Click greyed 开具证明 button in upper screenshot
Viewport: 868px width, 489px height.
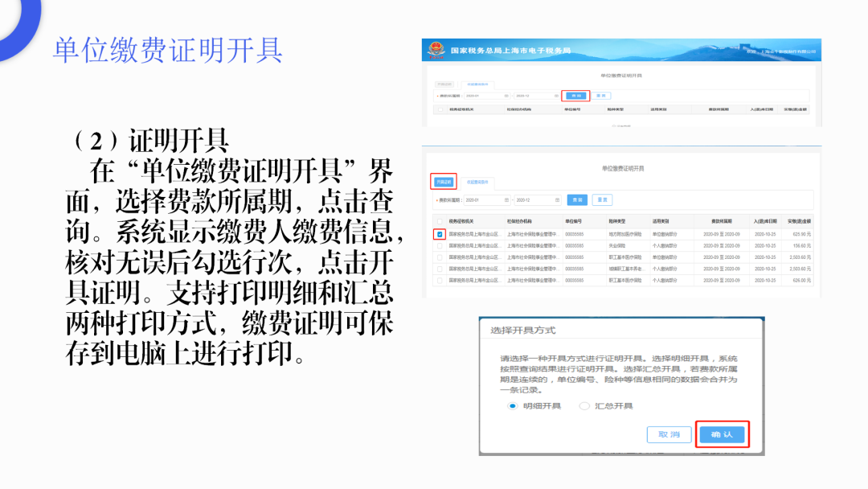click(444, 84)
